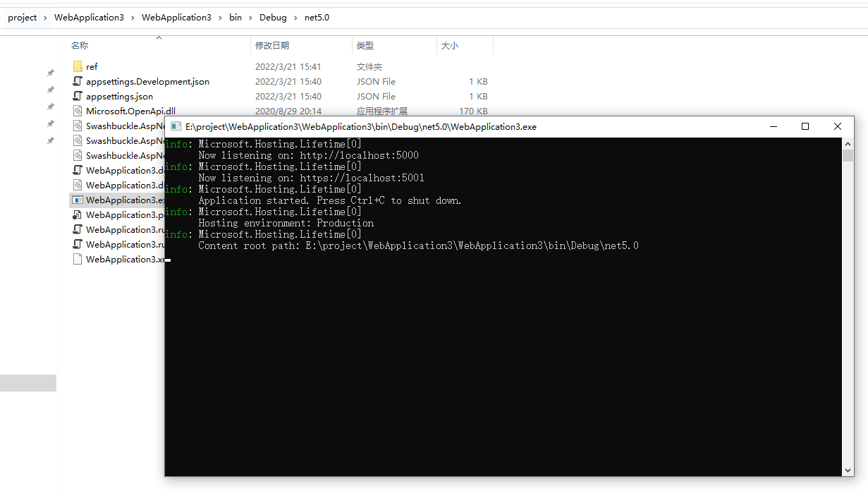868x491 pixels.
Task: Unpin a Quick Access item using its pin icon
Action: click(x=49, y=73)
